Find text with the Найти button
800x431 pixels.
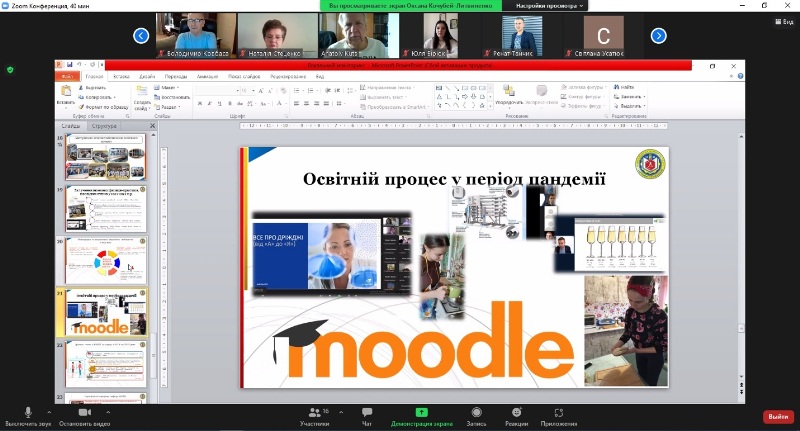(624, 87)
